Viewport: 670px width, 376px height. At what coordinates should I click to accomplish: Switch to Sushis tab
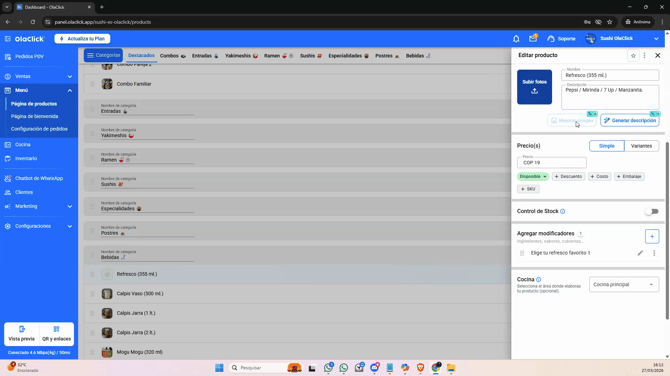click(x=311, y=56)
